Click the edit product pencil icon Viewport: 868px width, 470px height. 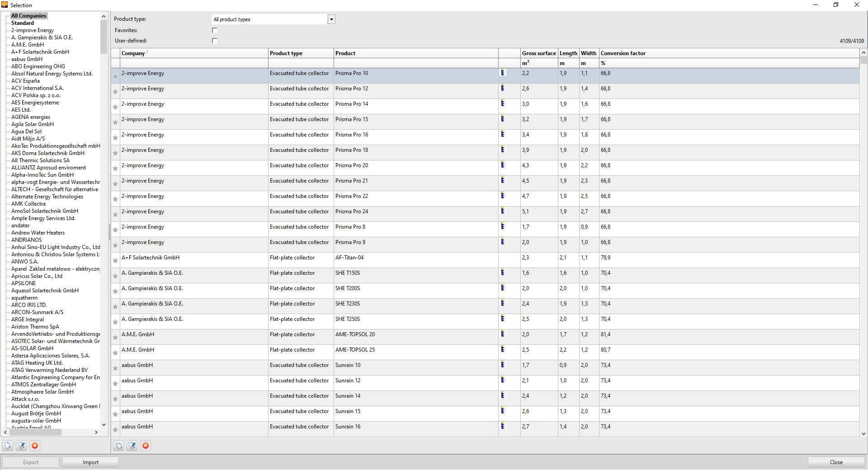(132, 446)
